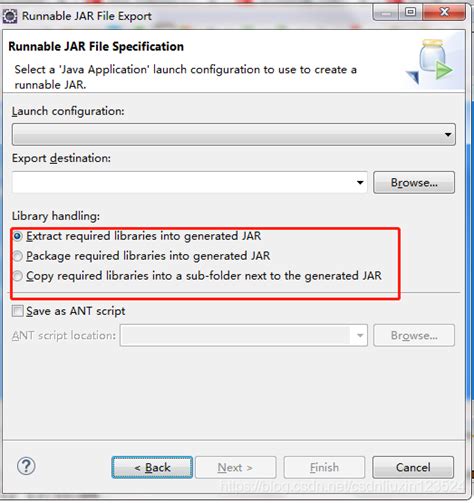This screenshot has width=474, height=503.
Task: Click the help question mark icon
Action: click(x=26, y=467)
